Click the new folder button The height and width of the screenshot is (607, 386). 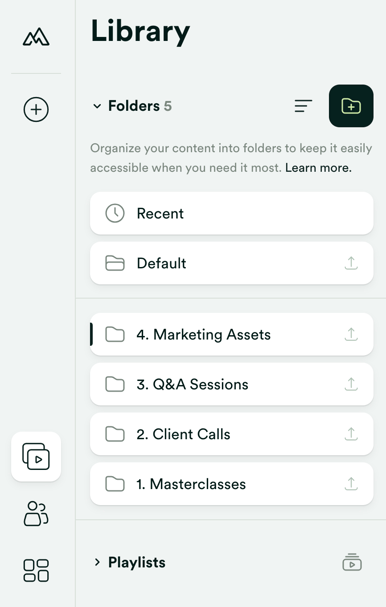pos(351,106)
